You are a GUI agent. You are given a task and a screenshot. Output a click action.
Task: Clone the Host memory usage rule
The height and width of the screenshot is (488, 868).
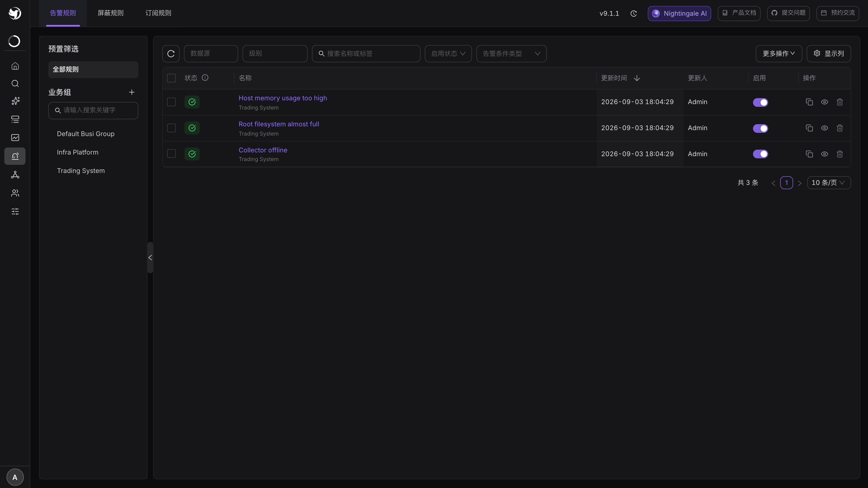[809, 102]
